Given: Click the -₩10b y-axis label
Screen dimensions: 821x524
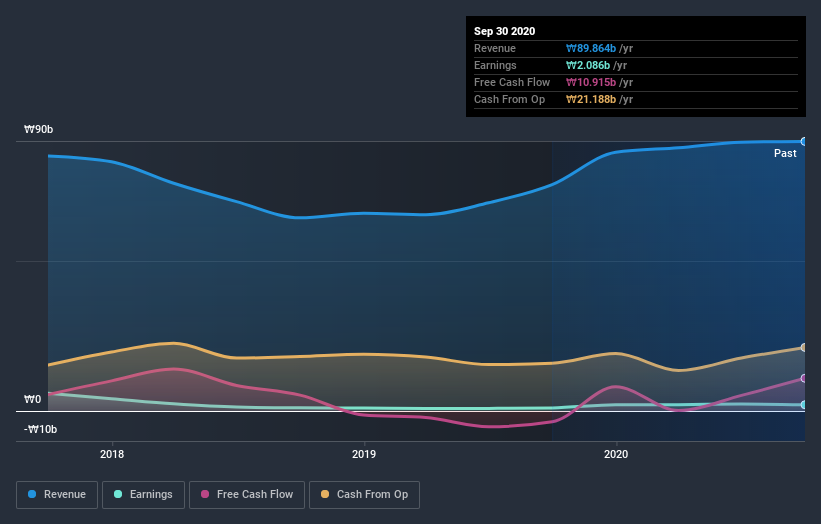Looking at the screenshot, I should [40, 429].
